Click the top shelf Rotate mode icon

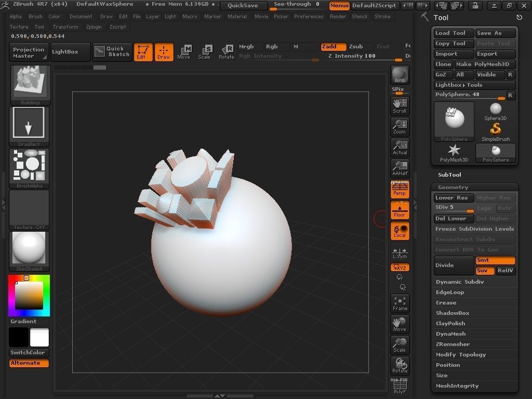point(226,52)
